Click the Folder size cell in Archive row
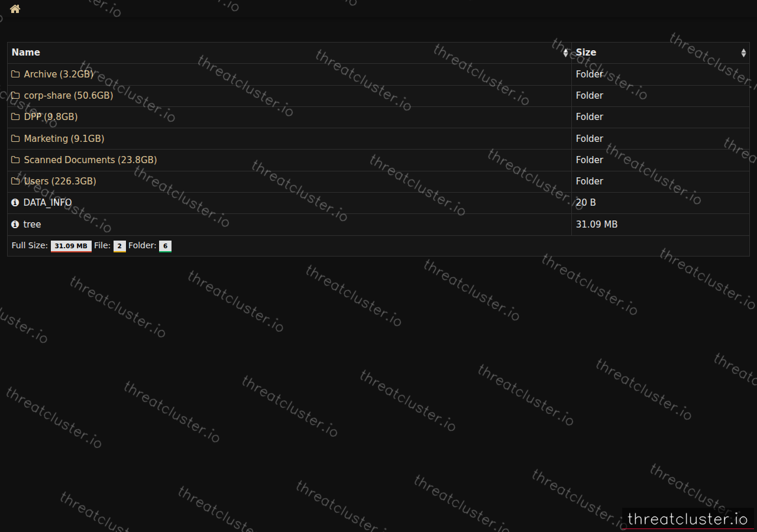 [660, 74]
